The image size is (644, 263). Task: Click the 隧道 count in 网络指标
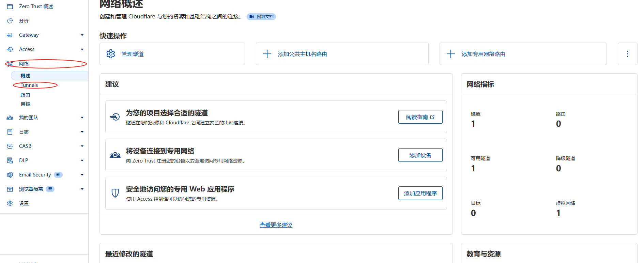pos(473,124)
